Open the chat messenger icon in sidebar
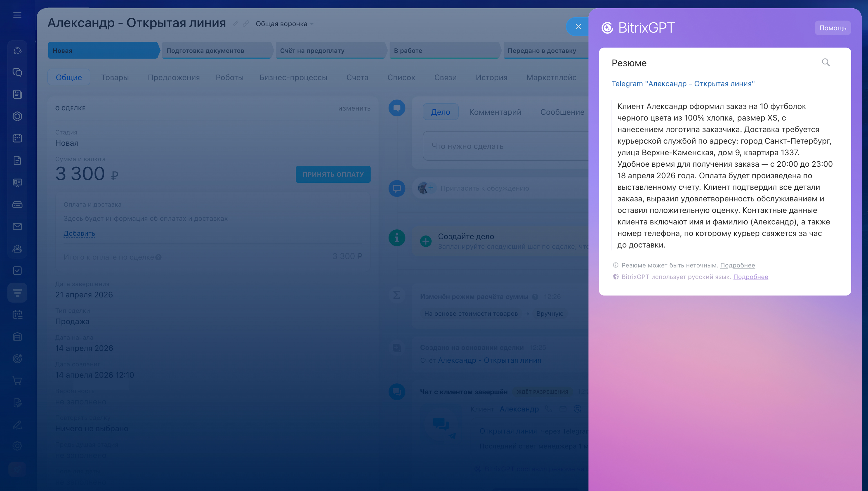 [x=17, y=72]
